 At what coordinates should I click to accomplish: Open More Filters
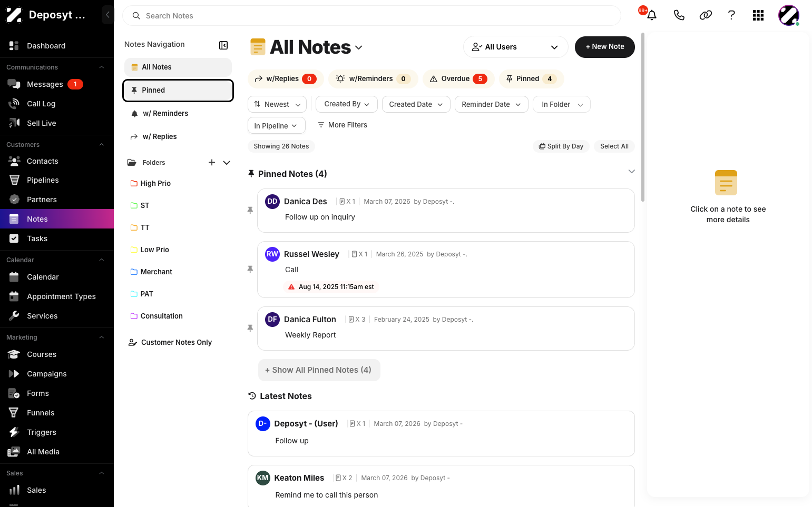coord(342,125)
